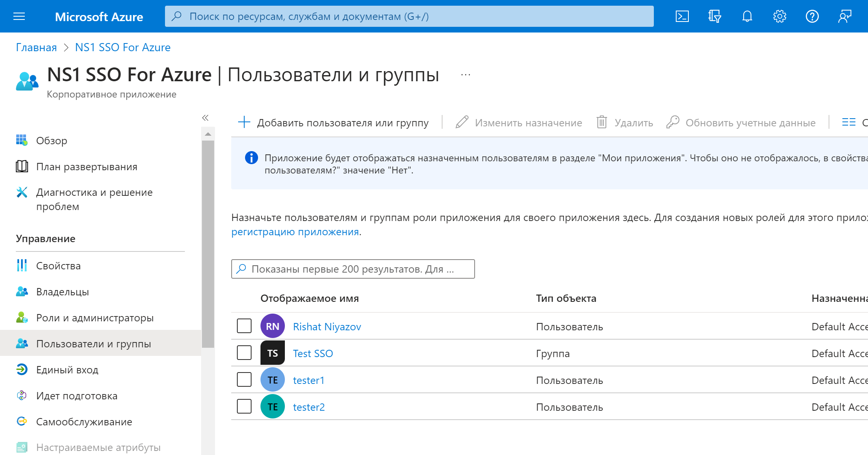
Task: Click the help question mark icon
Action: point(812,16)
